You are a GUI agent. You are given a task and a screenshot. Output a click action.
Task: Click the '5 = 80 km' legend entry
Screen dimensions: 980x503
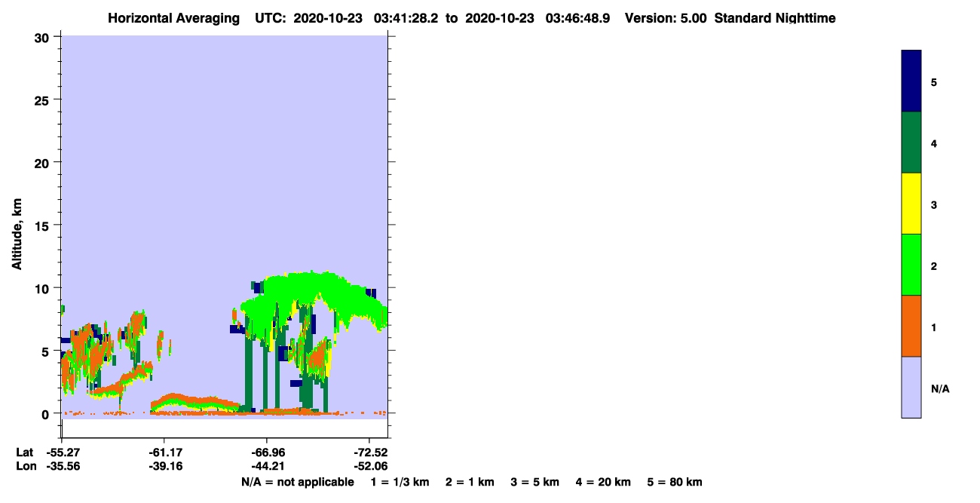[675, 482]
